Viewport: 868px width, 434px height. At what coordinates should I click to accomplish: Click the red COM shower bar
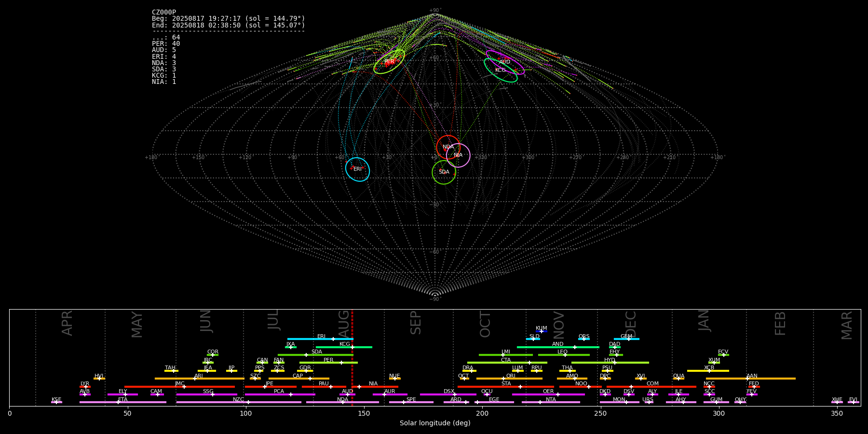652,387
